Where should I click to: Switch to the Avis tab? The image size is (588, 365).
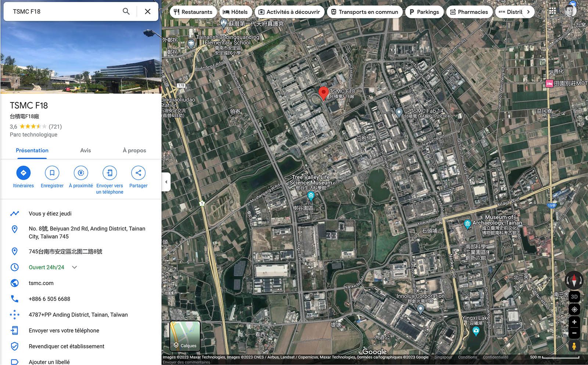point(86,150)
